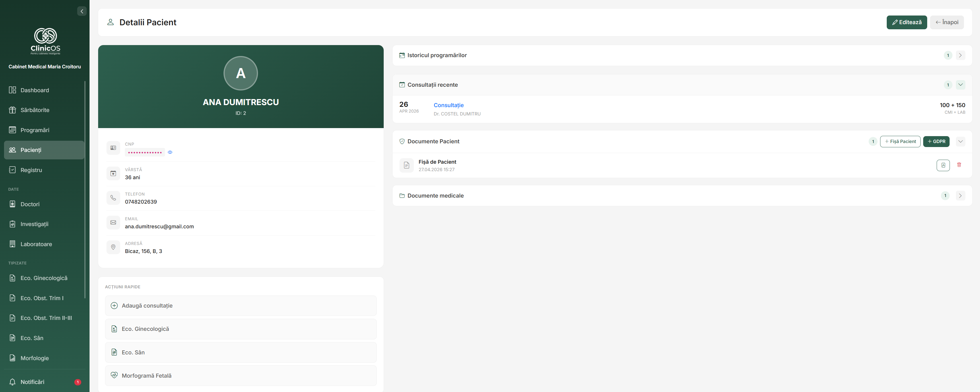
Task: Click the Documente Pacient shield icon
Action: pos(402,142)
